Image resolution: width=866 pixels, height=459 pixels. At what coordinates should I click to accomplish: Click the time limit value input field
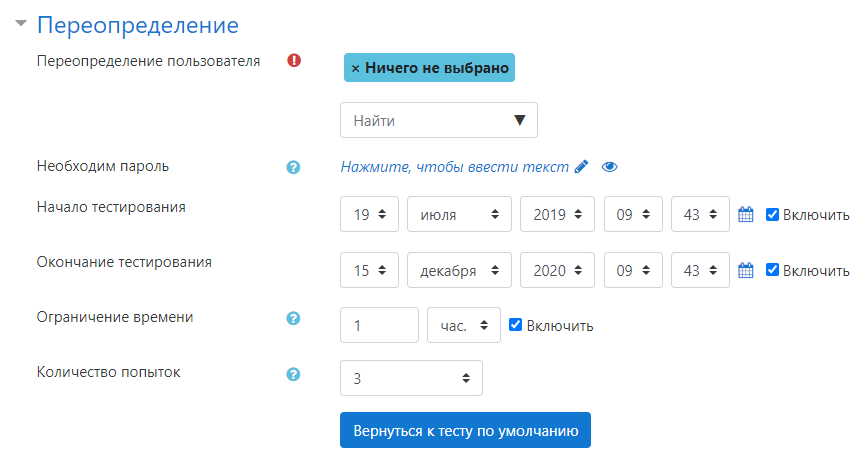click(379, 325)
